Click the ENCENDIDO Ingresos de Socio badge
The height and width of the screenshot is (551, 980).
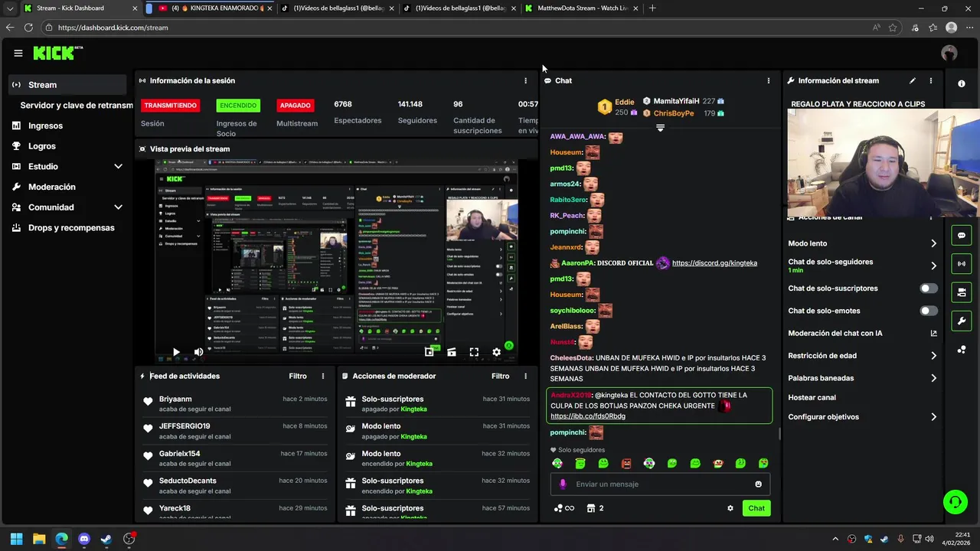[237, 106]
